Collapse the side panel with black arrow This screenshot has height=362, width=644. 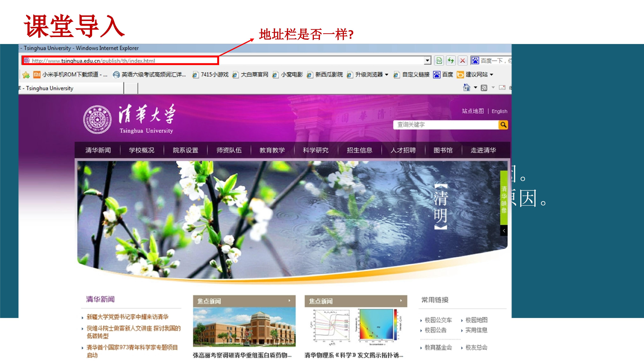(504, 231)
